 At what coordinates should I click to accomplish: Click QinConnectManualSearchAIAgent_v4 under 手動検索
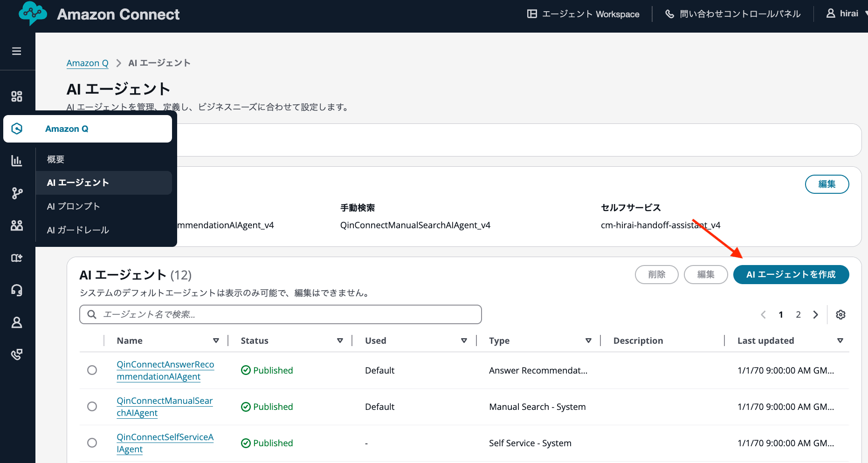(415, 225)
